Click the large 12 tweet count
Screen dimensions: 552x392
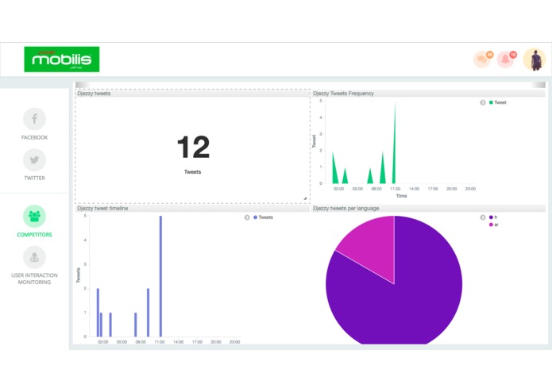[x=193, y=148]
